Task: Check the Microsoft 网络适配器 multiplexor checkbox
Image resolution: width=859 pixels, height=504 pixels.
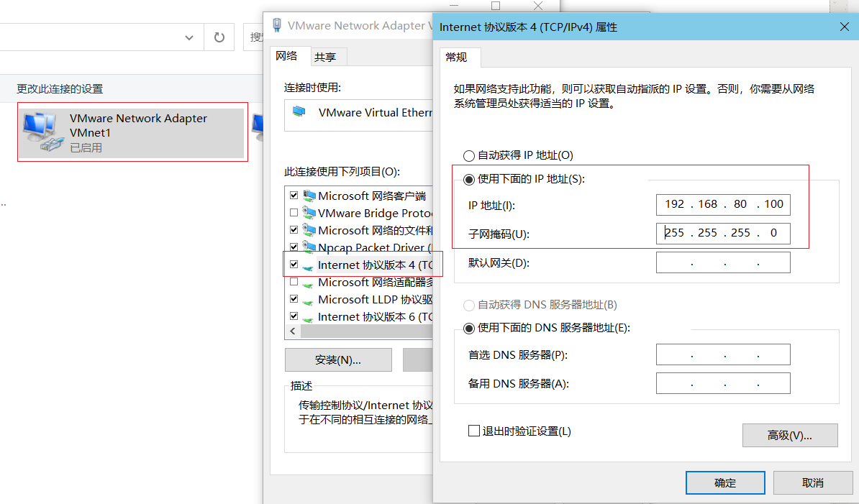Action: coord(294,282)
